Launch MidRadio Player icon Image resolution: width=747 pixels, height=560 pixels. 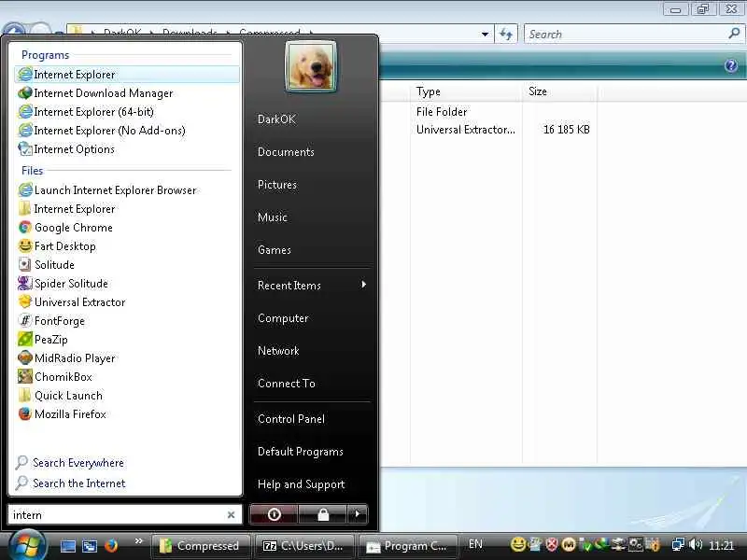point(25,357)
